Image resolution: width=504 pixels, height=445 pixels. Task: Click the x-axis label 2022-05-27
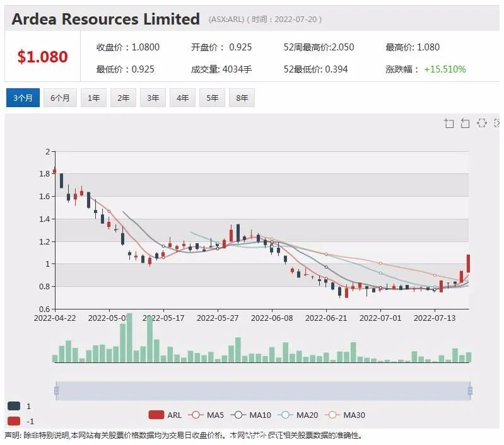218,318
